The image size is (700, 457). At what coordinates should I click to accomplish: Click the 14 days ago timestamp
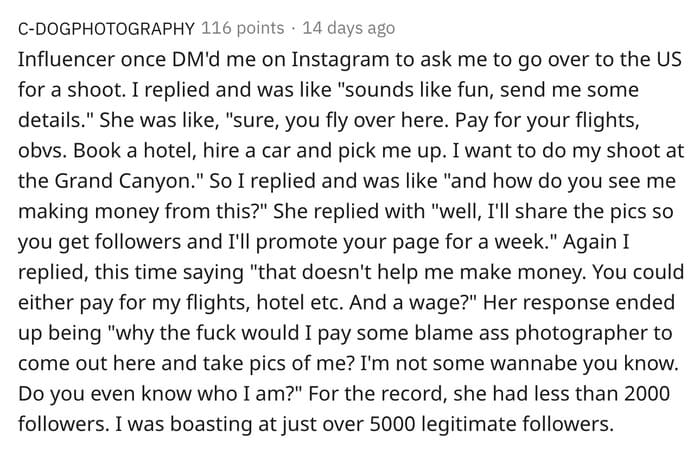[349, 28]
